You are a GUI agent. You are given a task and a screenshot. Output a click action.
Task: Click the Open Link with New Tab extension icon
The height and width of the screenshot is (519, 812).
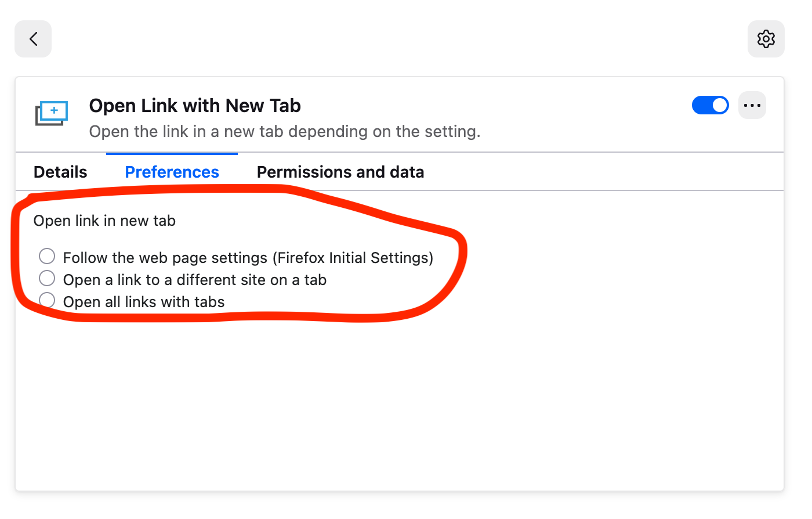pos(52,113)
